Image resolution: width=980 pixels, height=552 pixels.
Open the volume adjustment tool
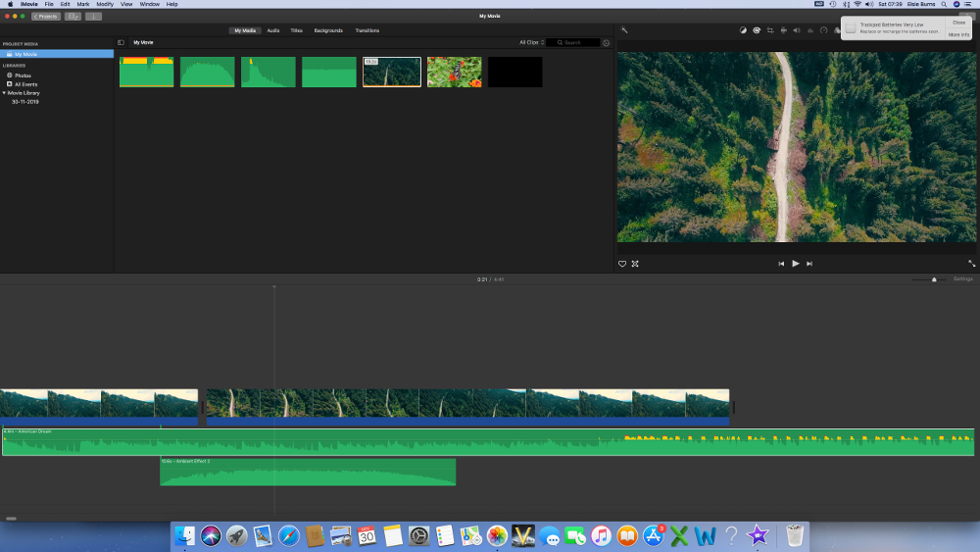(796, 30)
